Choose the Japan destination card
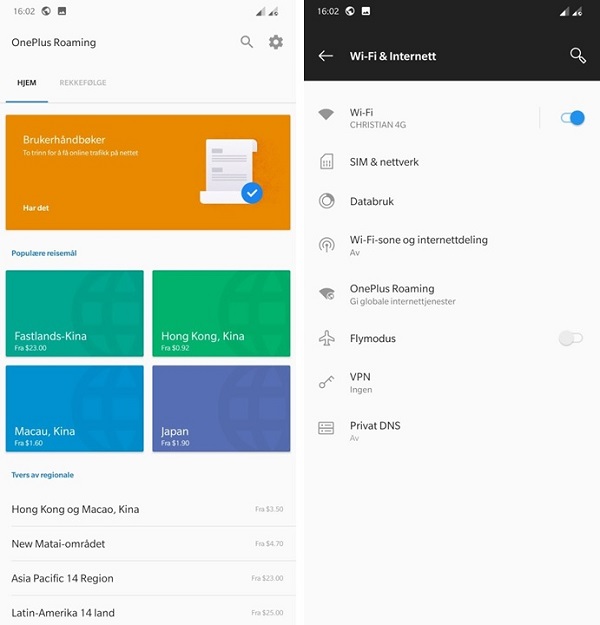The width and height of the screenshot is (600, 625). 221,408
